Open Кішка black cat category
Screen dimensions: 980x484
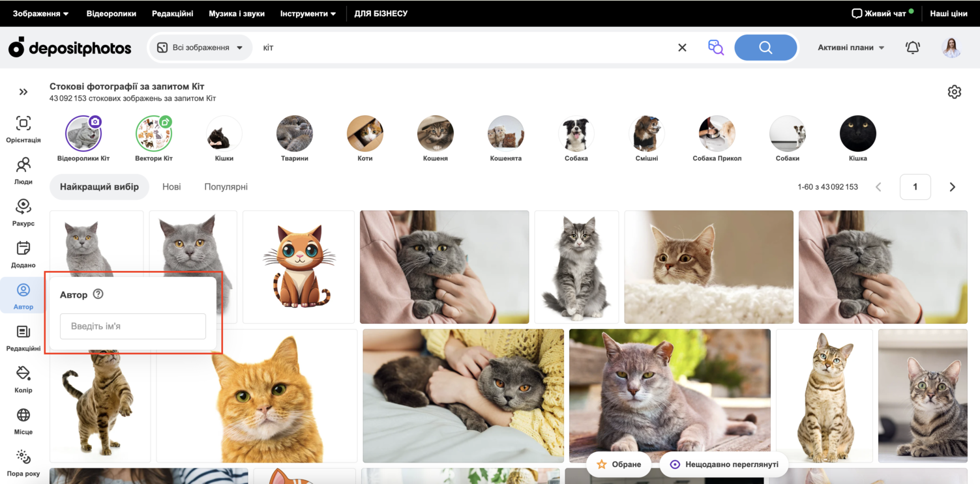click(x=858, y=139)
